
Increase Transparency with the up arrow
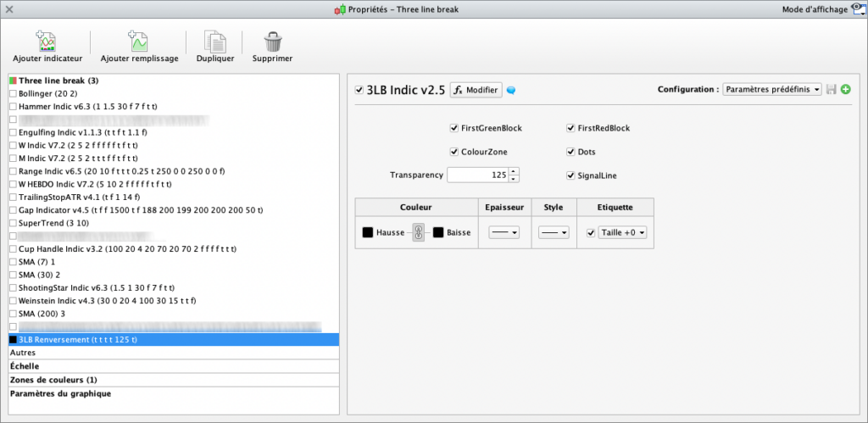pyautogui.click(x=515, y=171)
